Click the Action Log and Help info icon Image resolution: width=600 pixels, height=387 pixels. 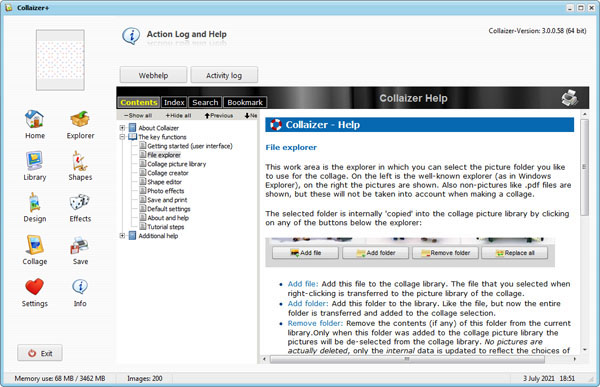[131, 36]
